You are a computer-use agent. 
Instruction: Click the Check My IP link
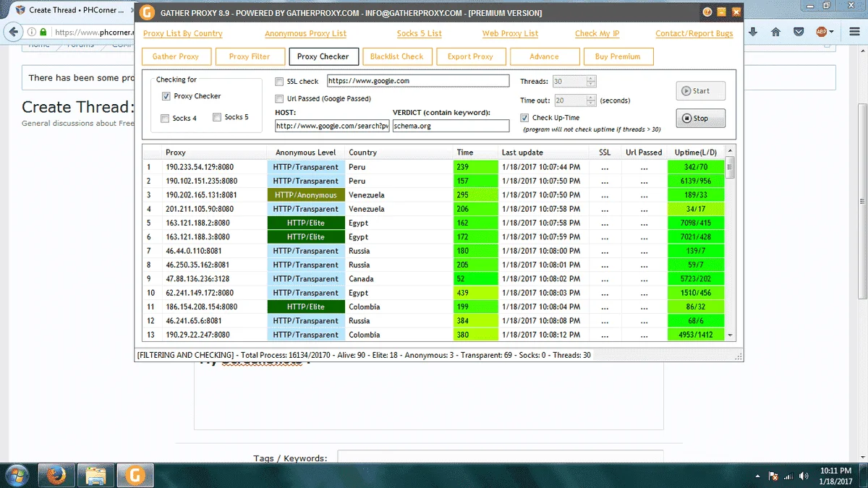tap(597, 33)
